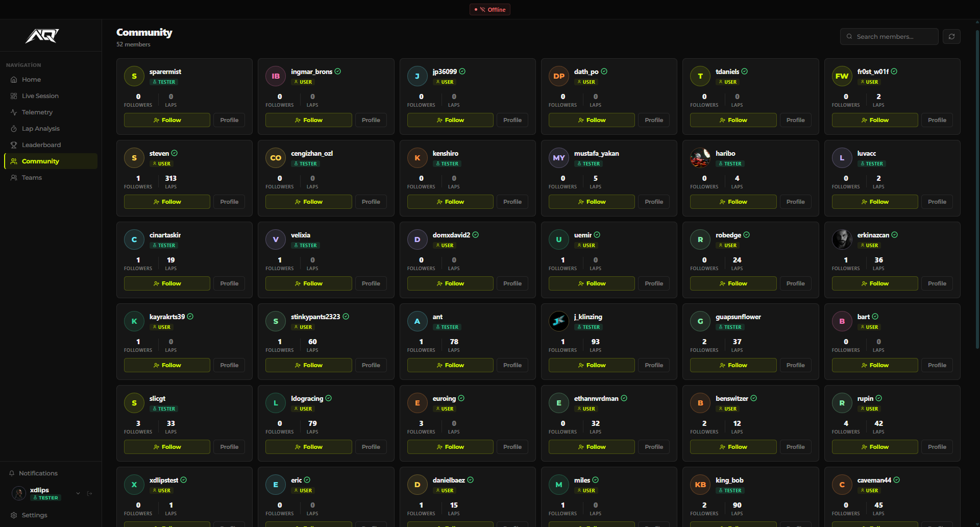Click the DP avatar of dath_po
980x527 pixels.
pos(559,76)
